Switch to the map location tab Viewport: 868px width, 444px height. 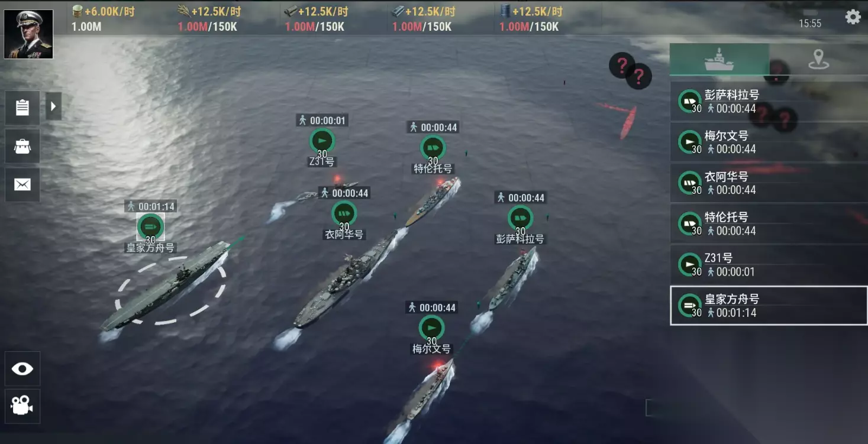click(x=818, y=59)
